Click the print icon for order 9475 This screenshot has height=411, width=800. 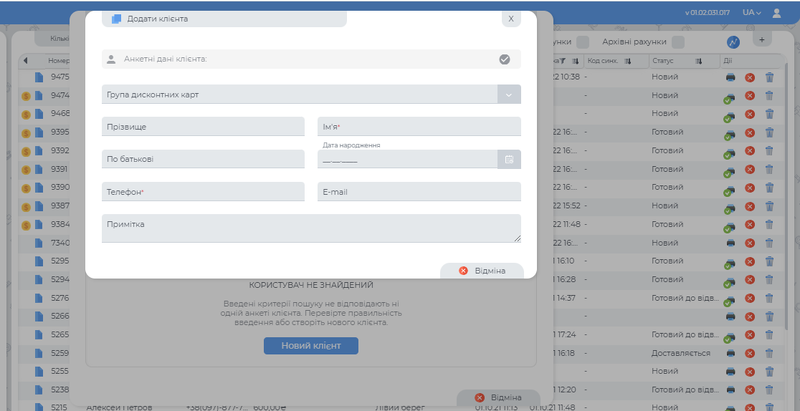730,77
